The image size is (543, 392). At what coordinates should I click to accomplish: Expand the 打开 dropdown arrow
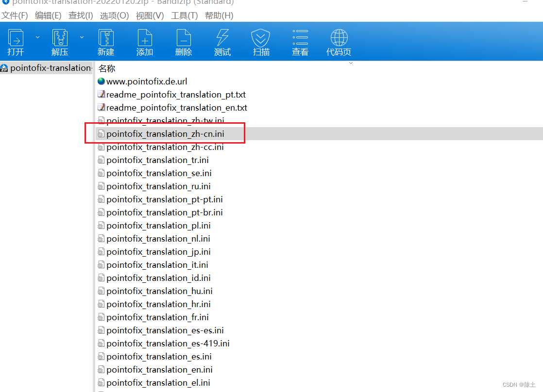pos(37,37)
